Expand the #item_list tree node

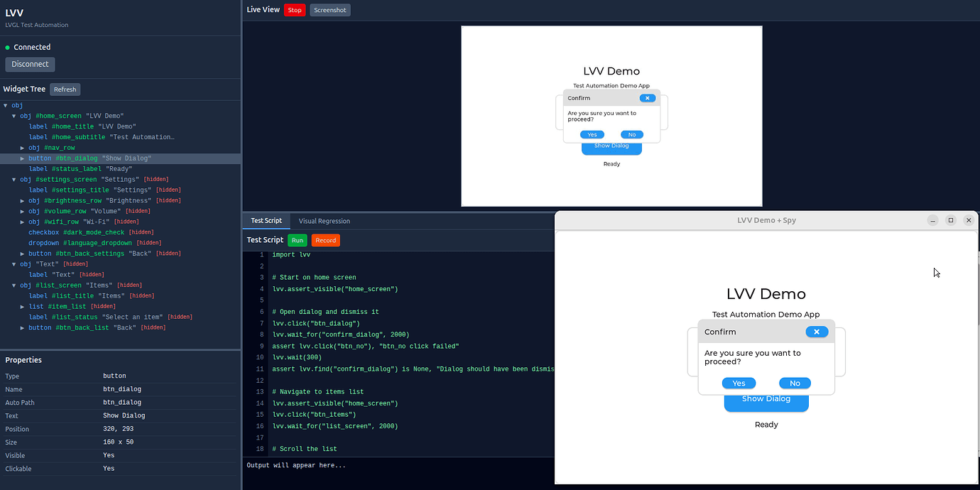[x=23, y=306]
